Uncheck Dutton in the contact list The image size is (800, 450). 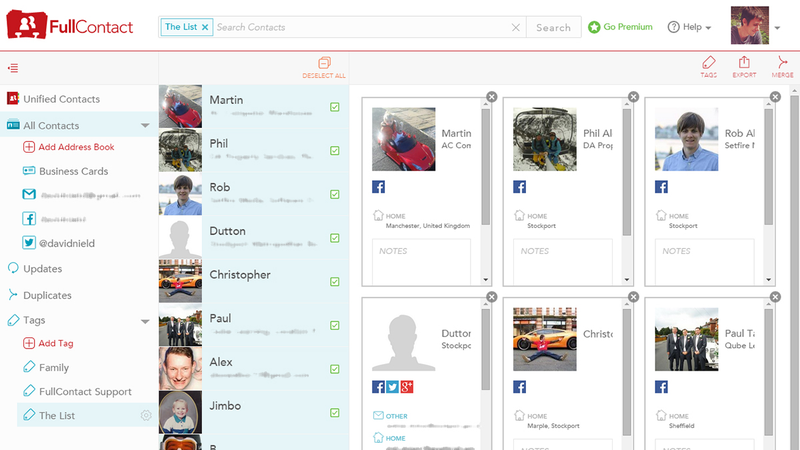coord(335,238)
